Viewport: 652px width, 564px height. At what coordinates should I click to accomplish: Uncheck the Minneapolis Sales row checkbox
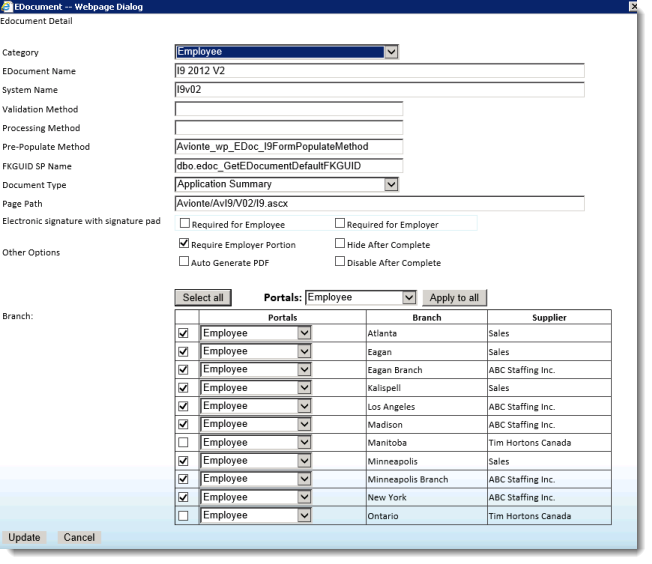[x=183, y=461]
